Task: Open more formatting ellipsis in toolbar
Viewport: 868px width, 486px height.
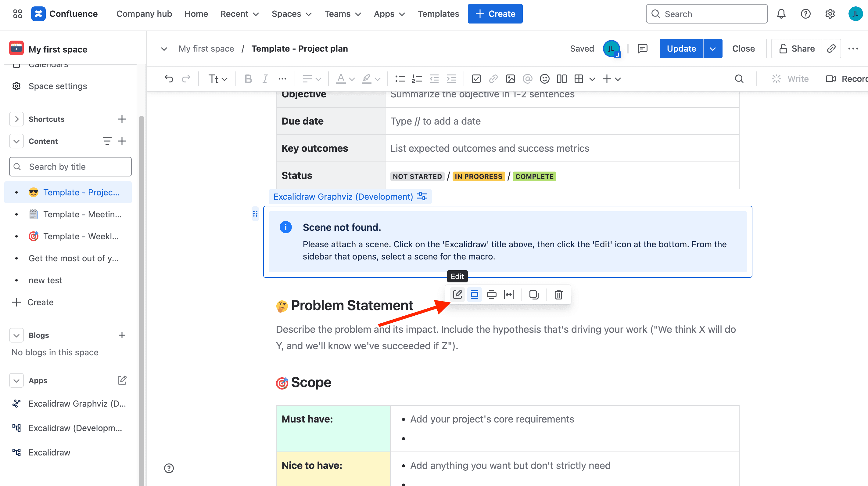Action: tap(282, 79)
